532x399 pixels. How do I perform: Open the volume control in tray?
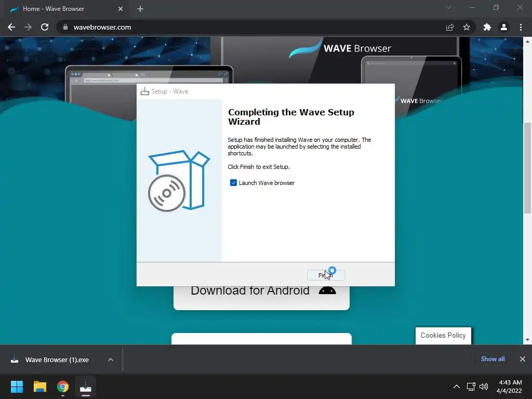point(484,387)
